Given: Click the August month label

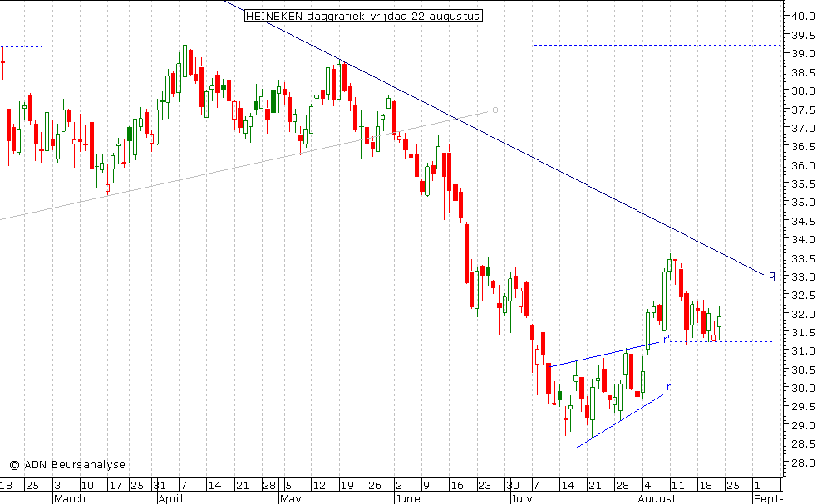Looking at the screenshot, I should [x=657, y=499].
